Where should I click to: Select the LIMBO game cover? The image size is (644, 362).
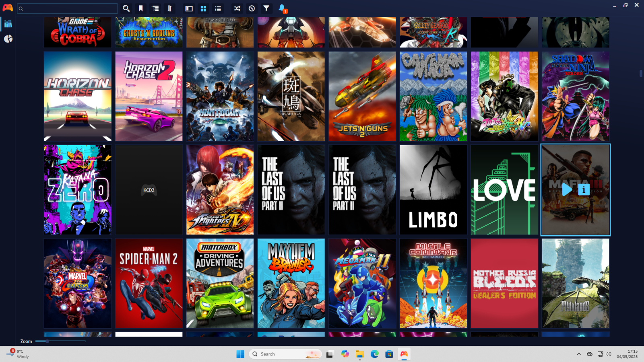(433, 190)
